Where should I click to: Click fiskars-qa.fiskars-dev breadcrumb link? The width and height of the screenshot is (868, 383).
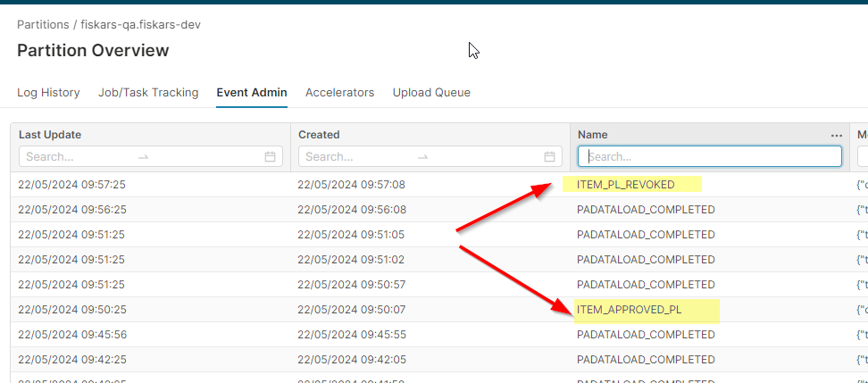[141, 25]
